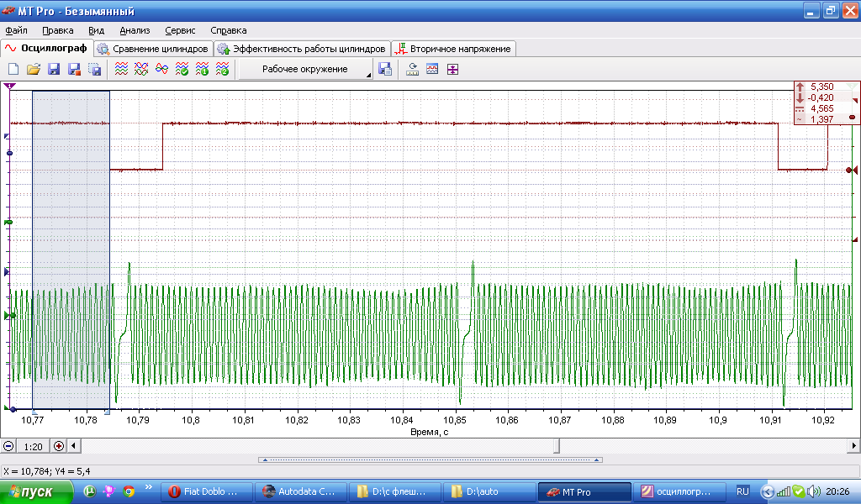Click the horizontal scrollbar thumb
The height and width of the screenshot is (504, 861).
[557, 446]
